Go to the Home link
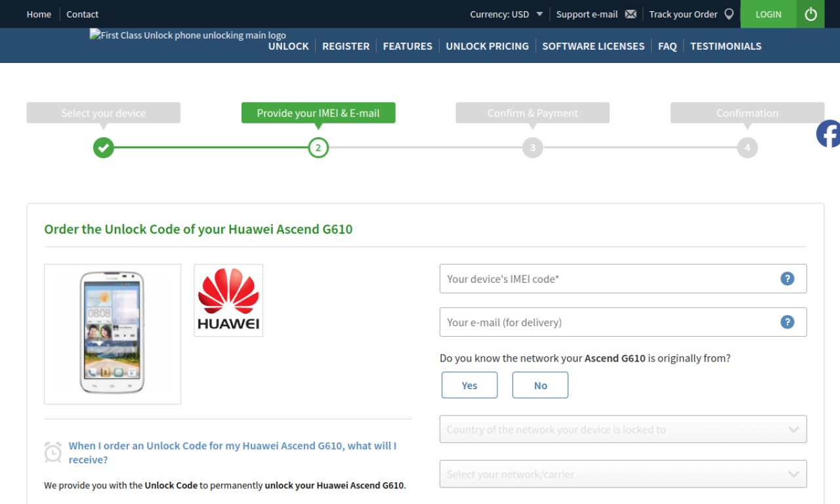The width and height of the screenshot is (840, 504). [x=39, y=14]
